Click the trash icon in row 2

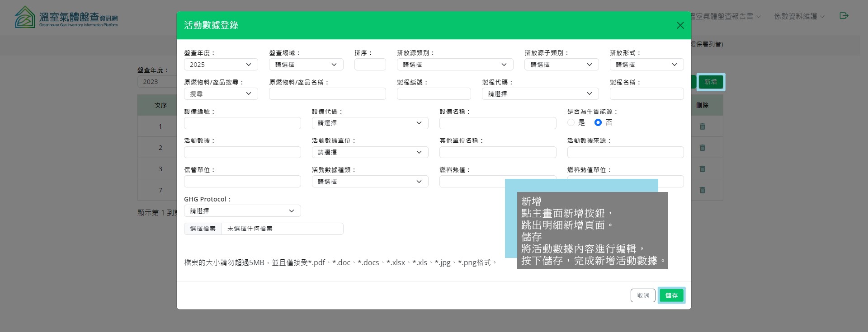click(702, 148)
